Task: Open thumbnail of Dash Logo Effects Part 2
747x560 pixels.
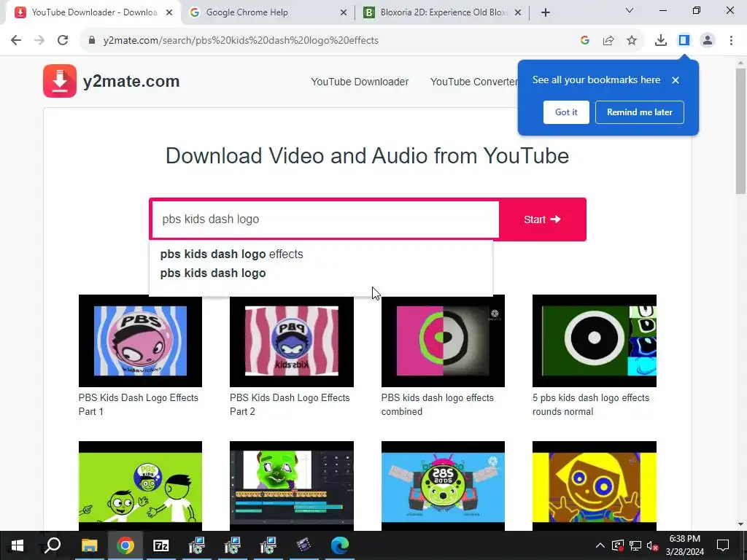Action: [292, 341]
